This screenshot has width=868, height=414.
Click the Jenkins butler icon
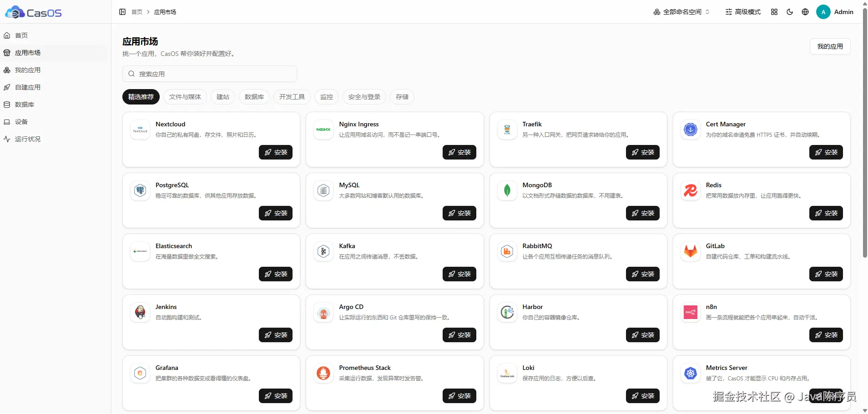(x=140, y=312)
